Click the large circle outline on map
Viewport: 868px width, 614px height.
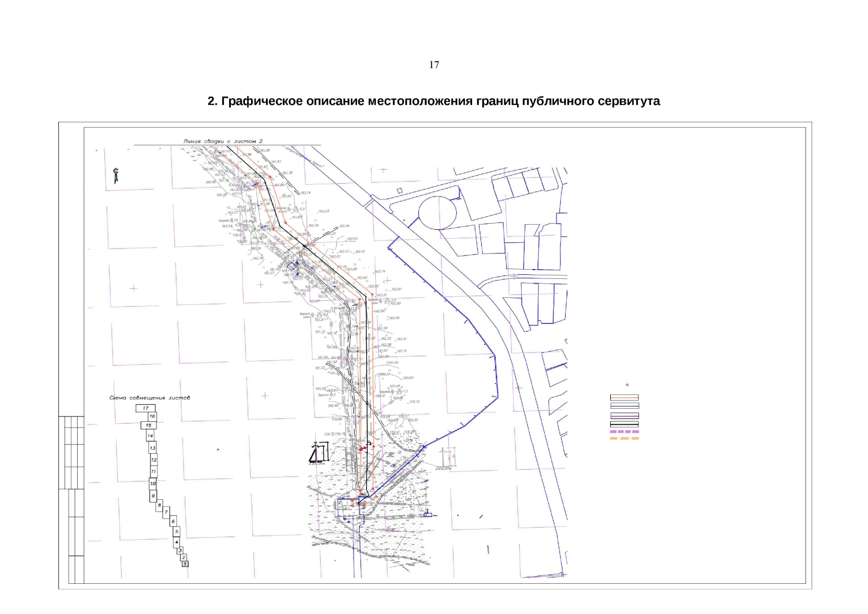(437, 212)
